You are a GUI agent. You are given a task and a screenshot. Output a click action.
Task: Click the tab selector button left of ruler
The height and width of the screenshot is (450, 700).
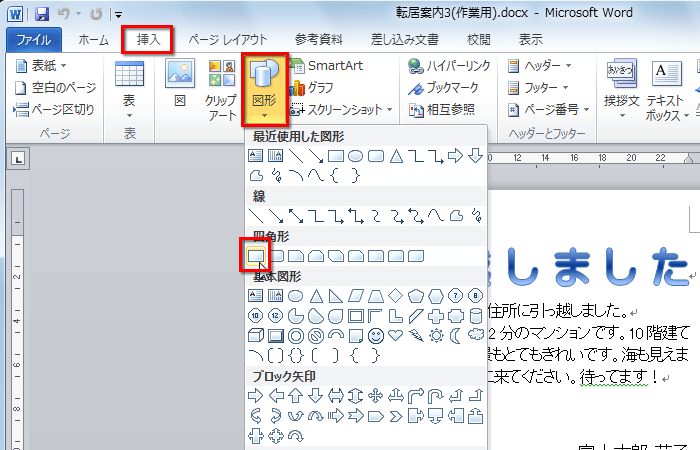[18, 158]
